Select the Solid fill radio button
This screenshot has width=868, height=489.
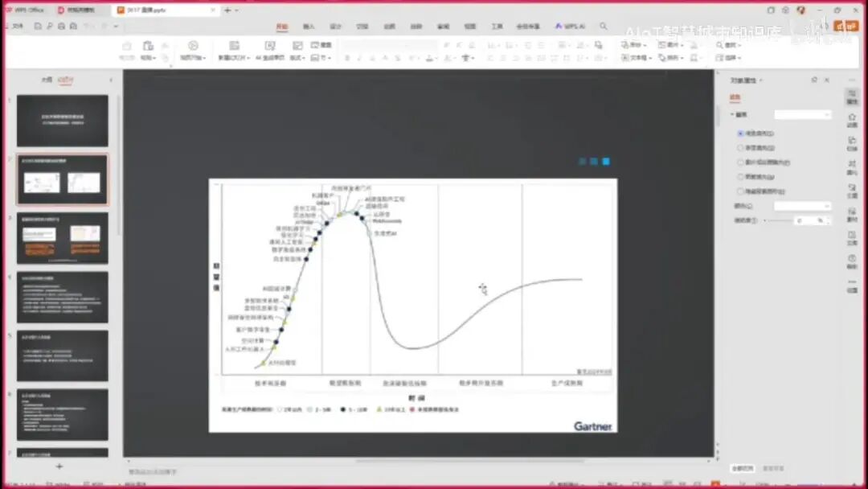tap(741, 134)
